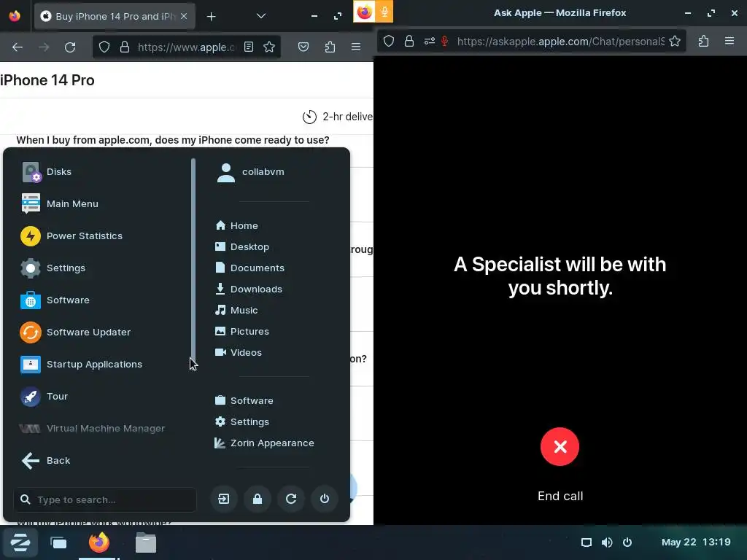Image resolution: width=747 pixels, height=560 pixels.
Task: Click the Type to search field
Action: [x=105, y=499]
